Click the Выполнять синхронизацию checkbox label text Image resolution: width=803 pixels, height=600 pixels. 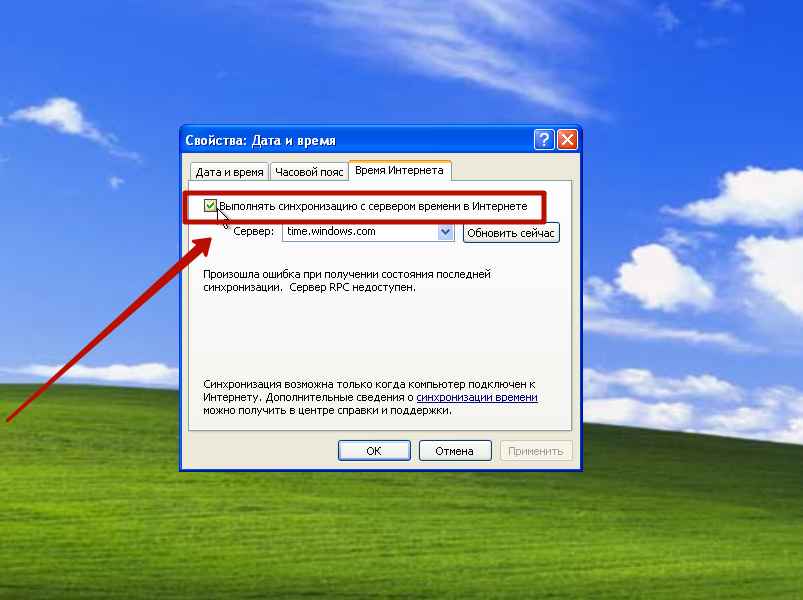373,206
